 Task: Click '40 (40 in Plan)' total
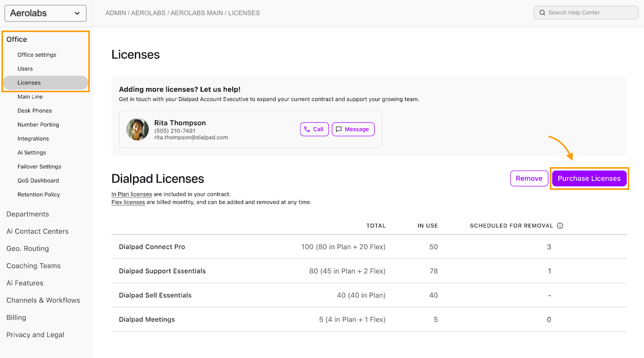pos(361,295)
